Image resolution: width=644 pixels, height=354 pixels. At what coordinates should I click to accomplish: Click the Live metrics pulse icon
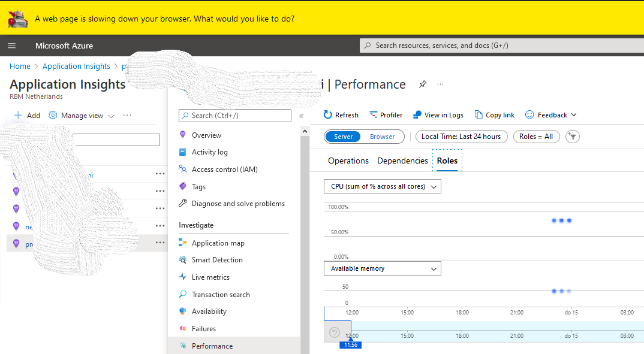pos(183,277)
